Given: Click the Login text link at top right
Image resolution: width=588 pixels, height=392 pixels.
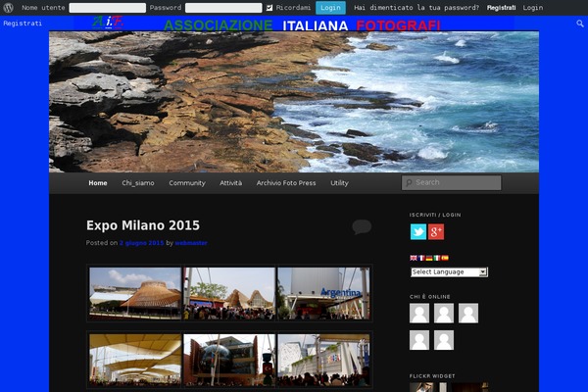Looking at the screenshot, I should point(533,8).
